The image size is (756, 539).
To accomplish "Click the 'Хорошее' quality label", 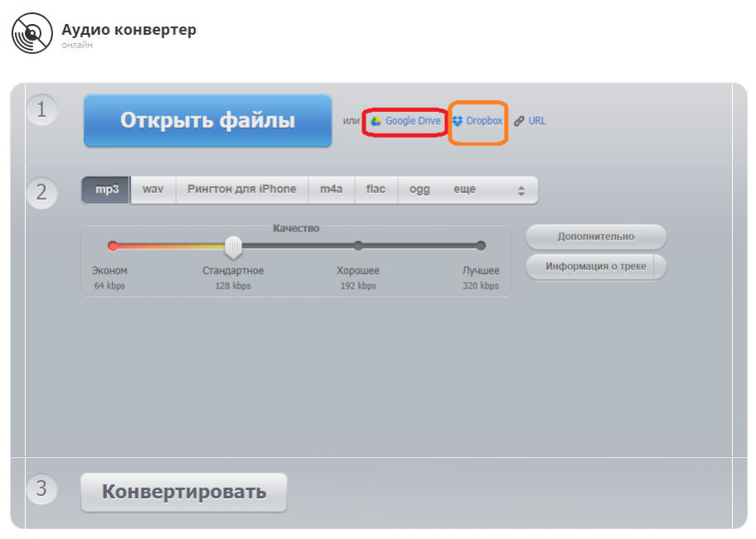I will (x=358, y=270).
